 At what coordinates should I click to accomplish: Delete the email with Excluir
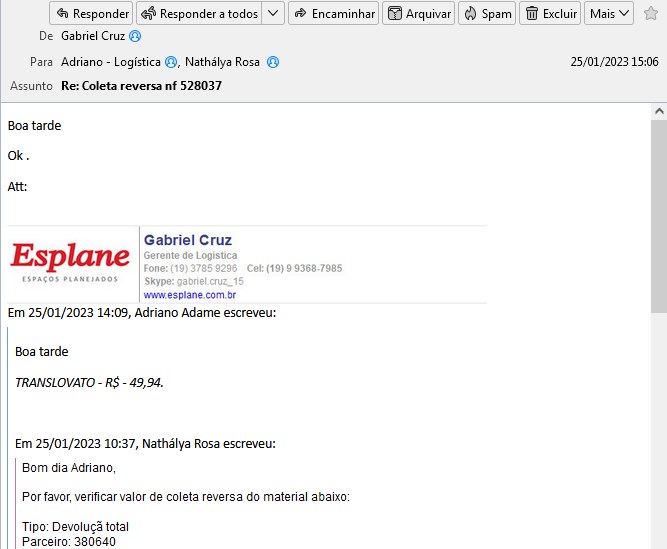pos(551,14)
